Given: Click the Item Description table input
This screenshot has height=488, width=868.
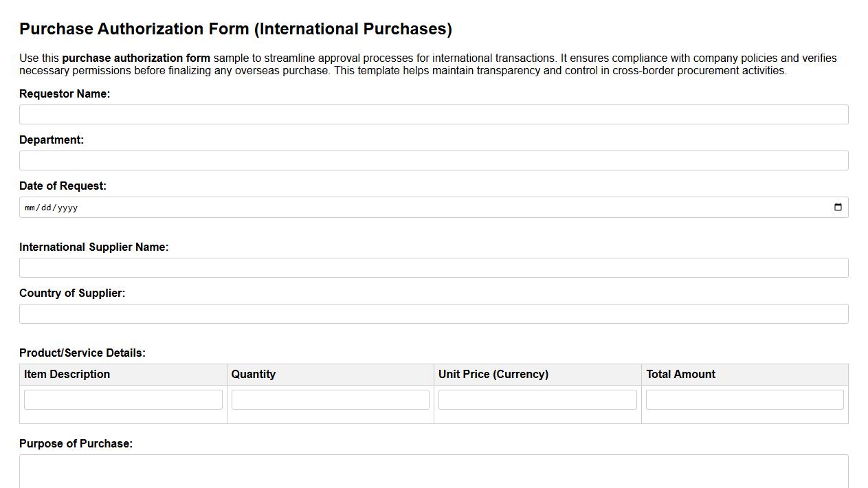Looking at the screenshot, I should (123, 399).
